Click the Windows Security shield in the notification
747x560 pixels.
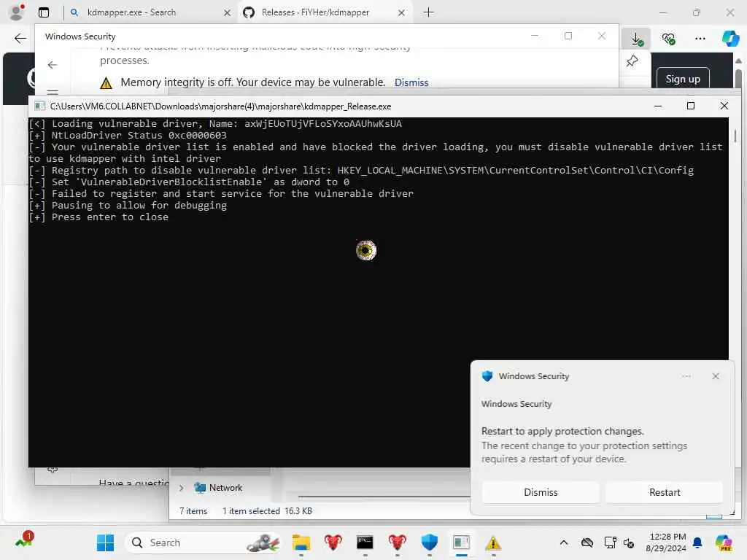[x=487, y=376]
